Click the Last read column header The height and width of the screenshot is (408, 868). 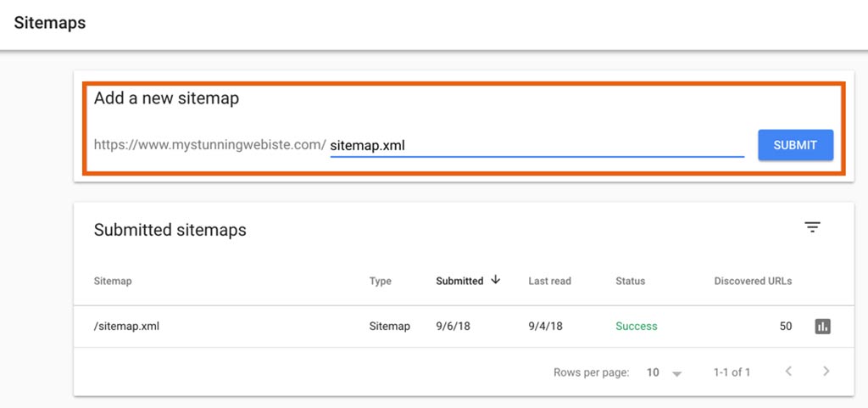point(550,281)
